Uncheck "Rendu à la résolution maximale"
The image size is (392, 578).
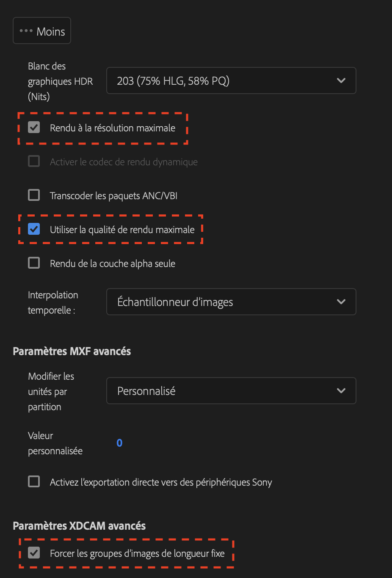(x=33, y=127)
